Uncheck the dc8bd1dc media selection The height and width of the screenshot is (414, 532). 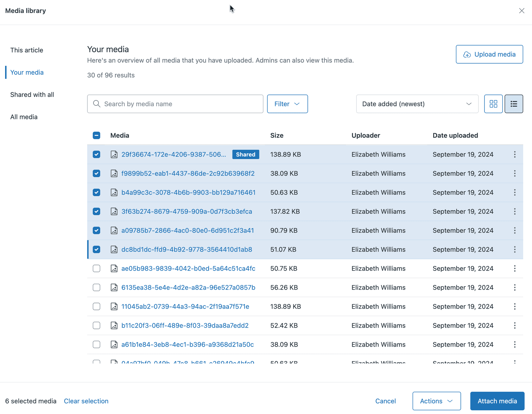coord(96,249)
